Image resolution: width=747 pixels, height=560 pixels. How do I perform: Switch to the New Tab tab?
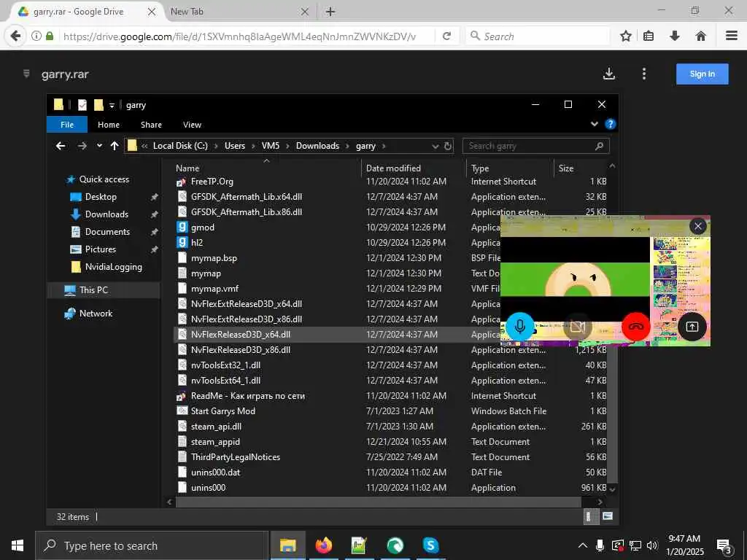[x=239, y=12]
